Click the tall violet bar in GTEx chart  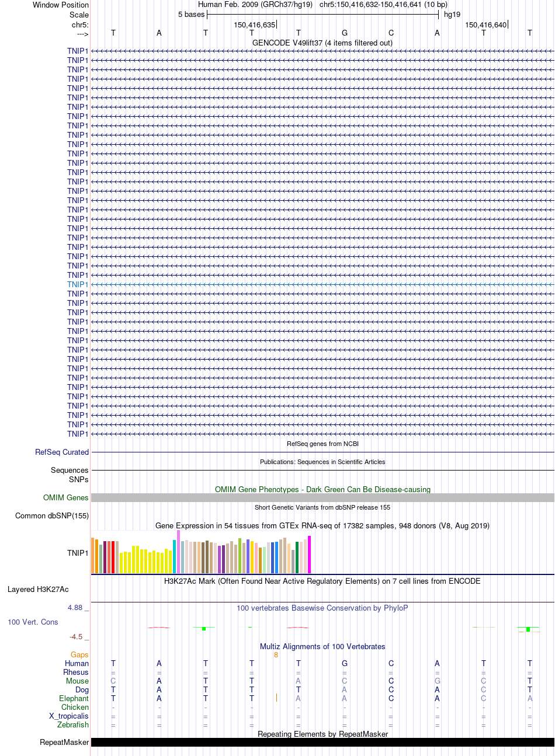[x=179, y=552]
